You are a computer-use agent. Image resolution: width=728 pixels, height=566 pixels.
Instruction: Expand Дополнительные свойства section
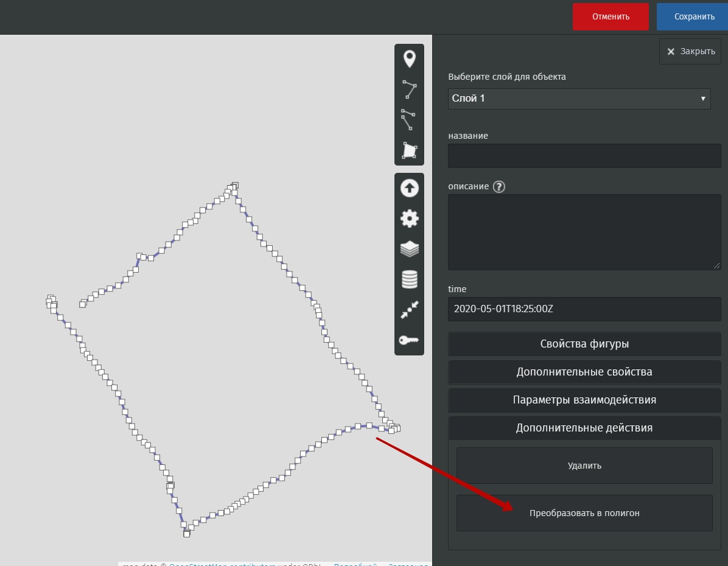pyautogui.click(x=584, y=372)
